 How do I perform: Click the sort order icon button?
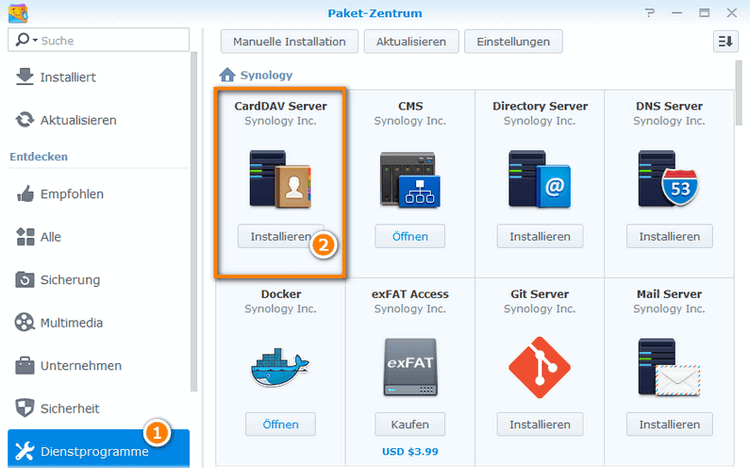[x=726, y=42]
